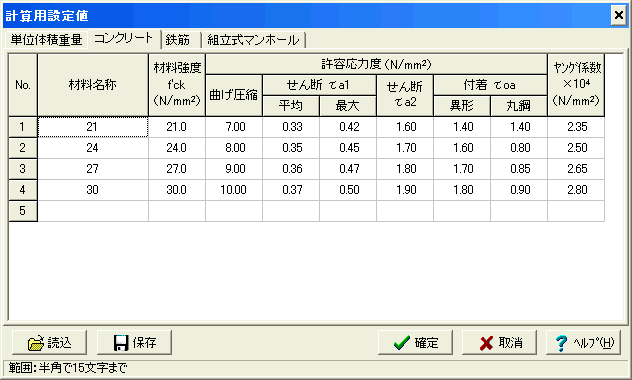
Task: Click bending compression value 9.00
Action: (x=234, y=169)
